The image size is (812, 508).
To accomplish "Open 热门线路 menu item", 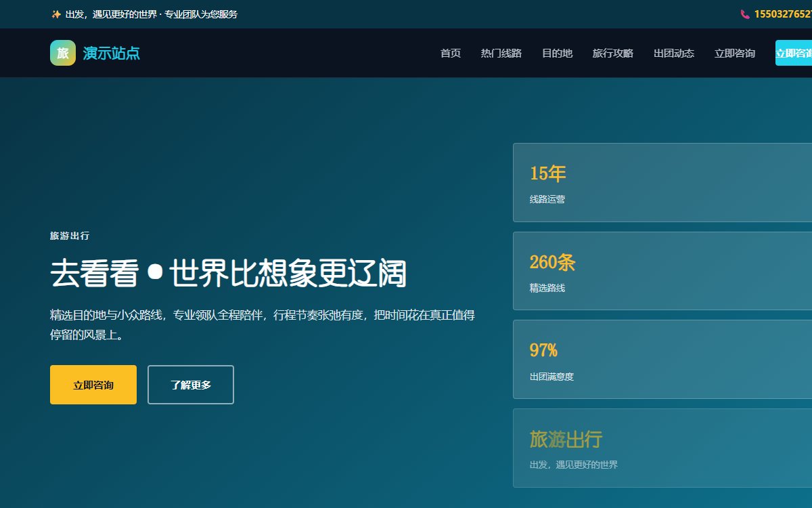I will coord(501,53).
